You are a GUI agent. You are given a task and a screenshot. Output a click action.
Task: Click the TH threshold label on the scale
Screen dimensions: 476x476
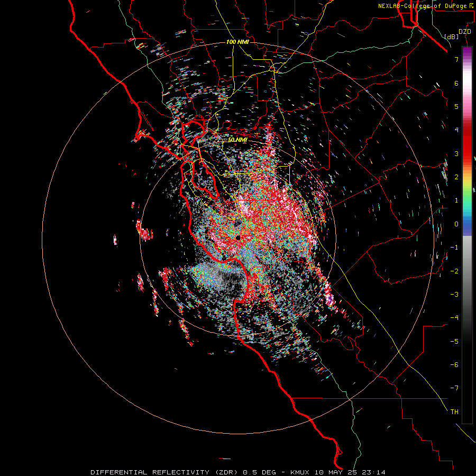[454, 411]
